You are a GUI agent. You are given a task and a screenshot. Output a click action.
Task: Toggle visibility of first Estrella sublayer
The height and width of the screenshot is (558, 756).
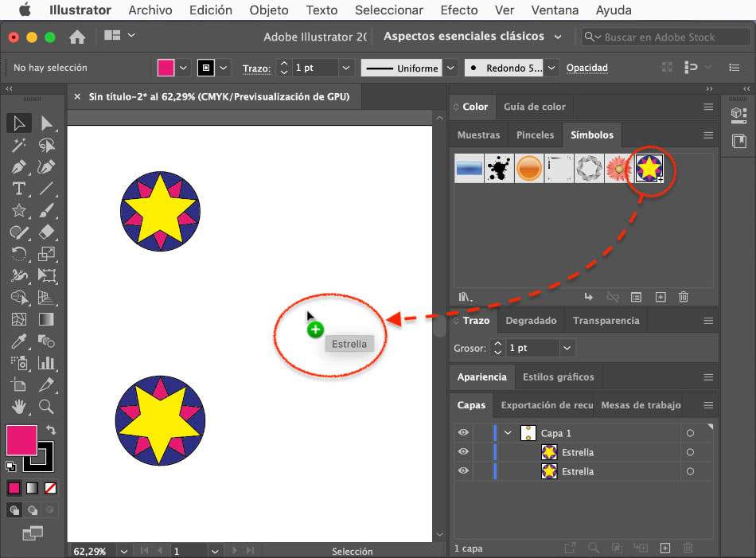pos(462,452)
